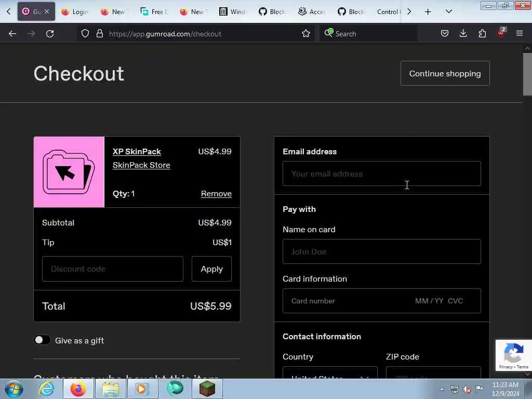Click the MM / YY expiry field

(x=429, y=301)
